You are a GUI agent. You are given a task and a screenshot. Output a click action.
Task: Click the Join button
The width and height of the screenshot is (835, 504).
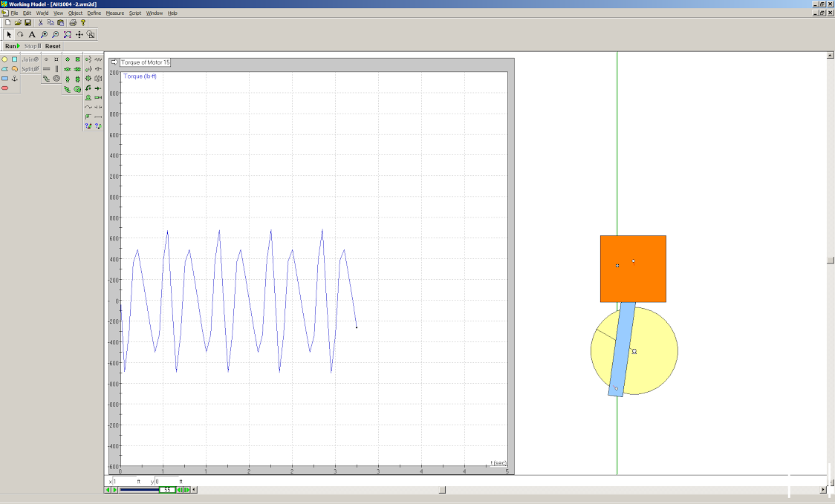coord(30,59)
